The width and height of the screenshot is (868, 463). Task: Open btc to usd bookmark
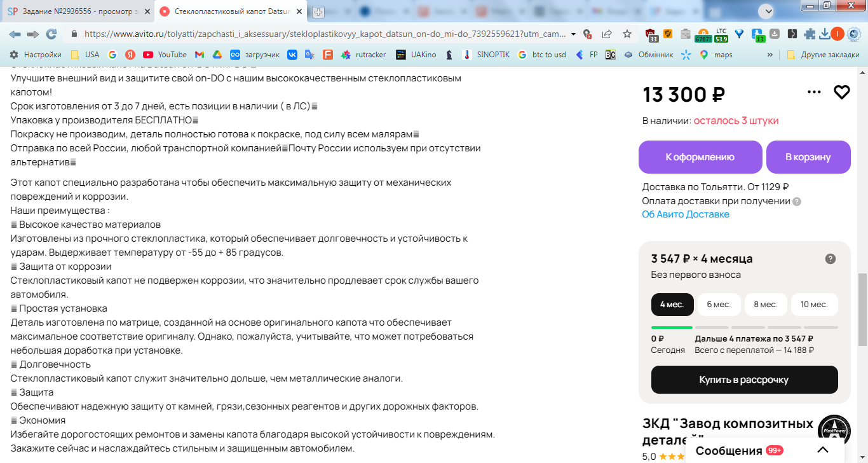pyautogui.click(x=542, y=55)
